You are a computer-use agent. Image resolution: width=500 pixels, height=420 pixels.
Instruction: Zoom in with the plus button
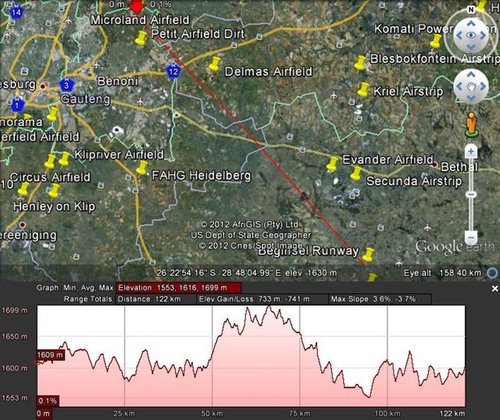point(471,152)
